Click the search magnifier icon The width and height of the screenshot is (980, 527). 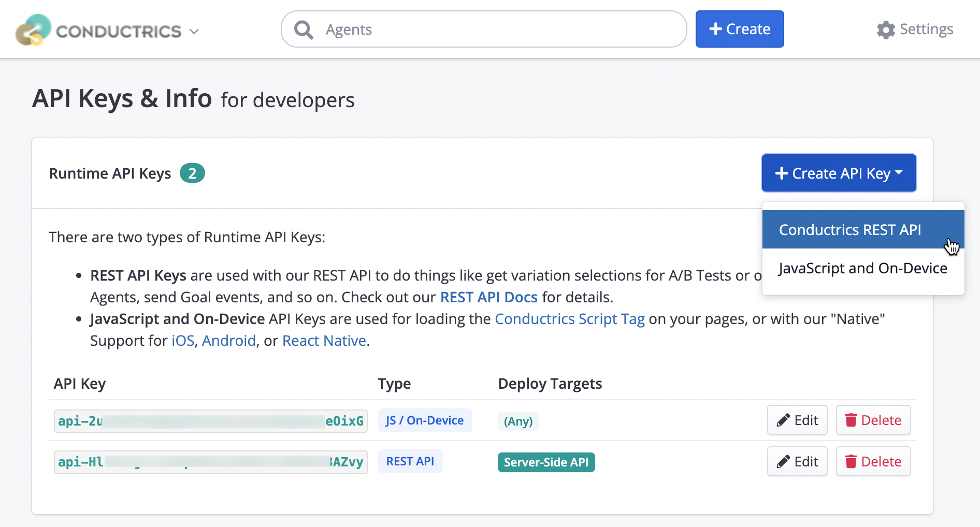pos(304,30)
